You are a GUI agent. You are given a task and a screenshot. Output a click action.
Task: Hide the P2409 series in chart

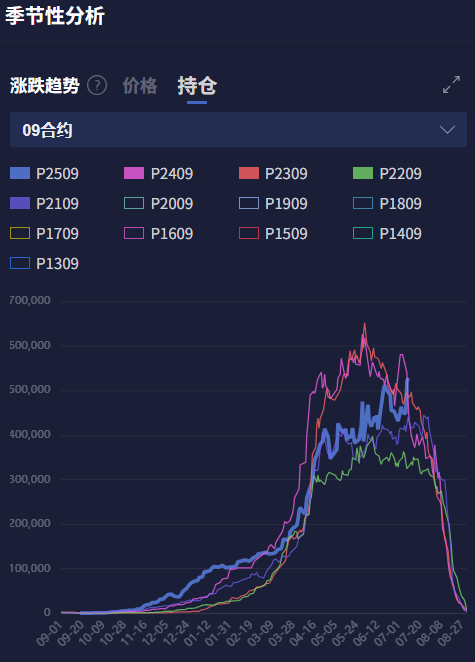pyautogui.click(x=158, y=174)
